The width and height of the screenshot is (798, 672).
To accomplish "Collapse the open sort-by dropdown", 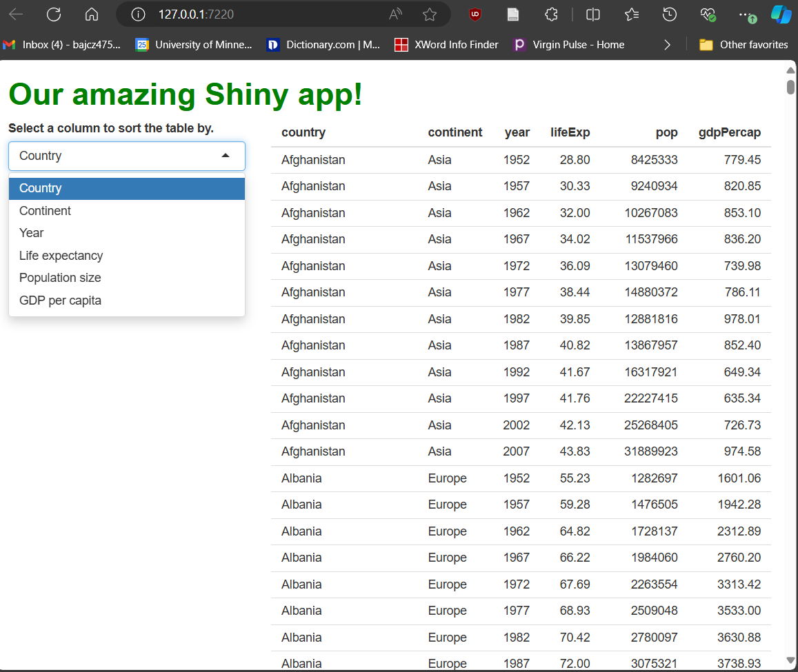I will click(225, 156).
